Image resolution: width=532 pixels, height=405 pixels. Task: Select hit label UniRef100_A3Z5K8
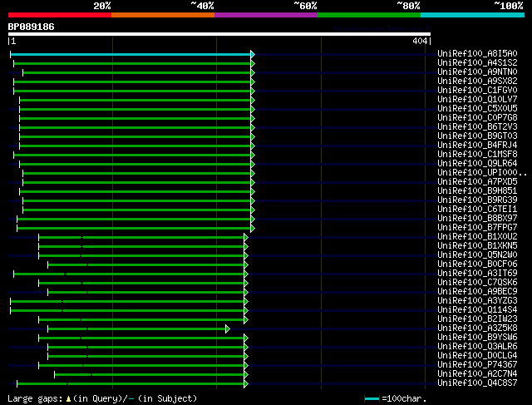(477, 328)
